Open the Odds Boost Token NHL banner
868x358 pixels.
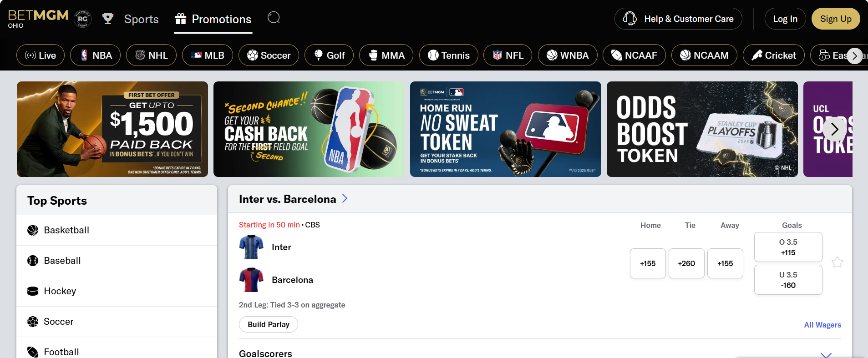[702, 129]
